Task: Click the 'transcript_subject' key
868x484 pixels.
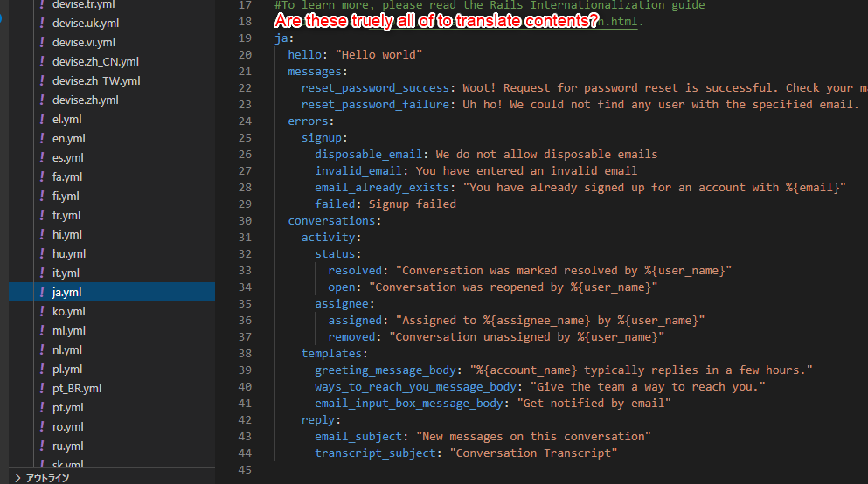Action: tap(375, 453)
